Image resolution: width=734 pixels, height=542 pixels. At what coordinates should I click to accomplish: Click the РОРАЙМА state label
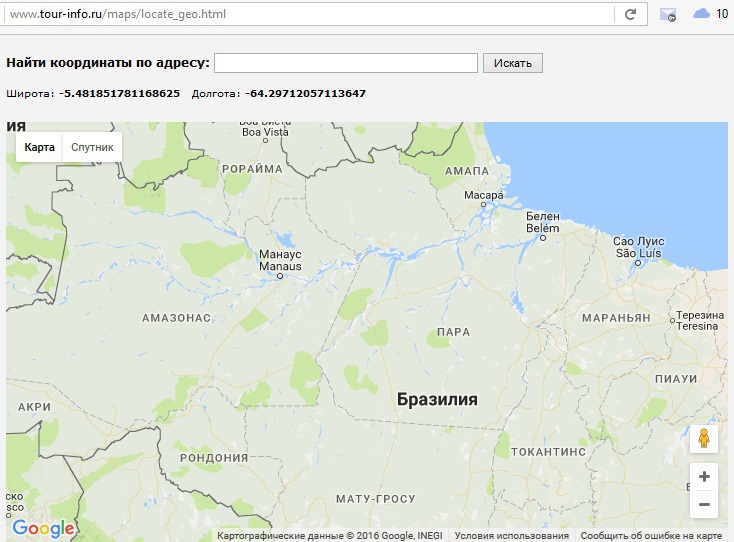pos(252,169)
